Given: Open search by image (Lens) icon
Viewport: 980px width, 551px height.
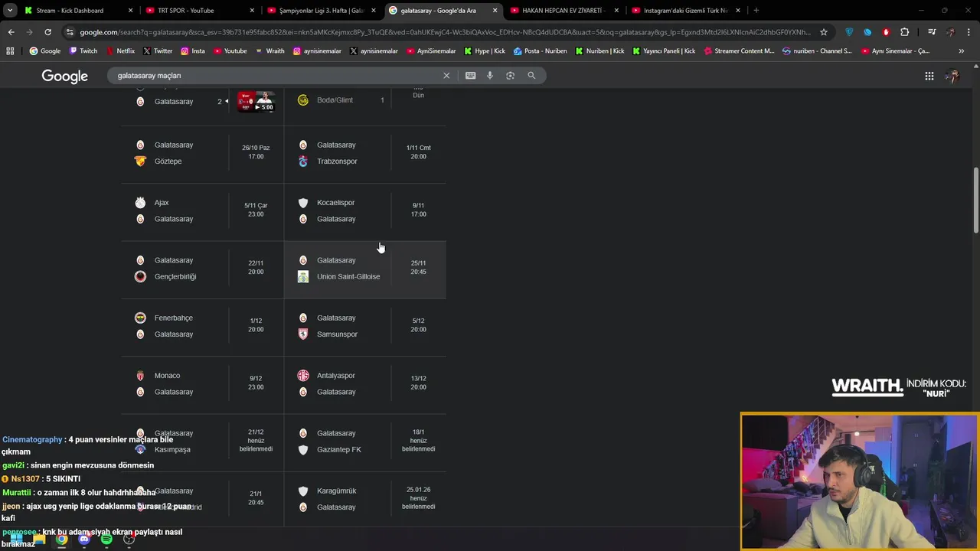Looking at the screenshot, I should point(510,76).
